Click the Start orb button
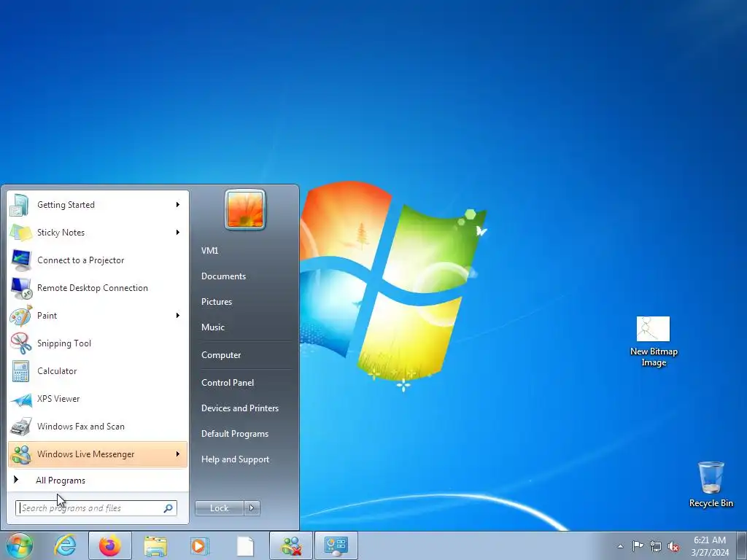 19,545
